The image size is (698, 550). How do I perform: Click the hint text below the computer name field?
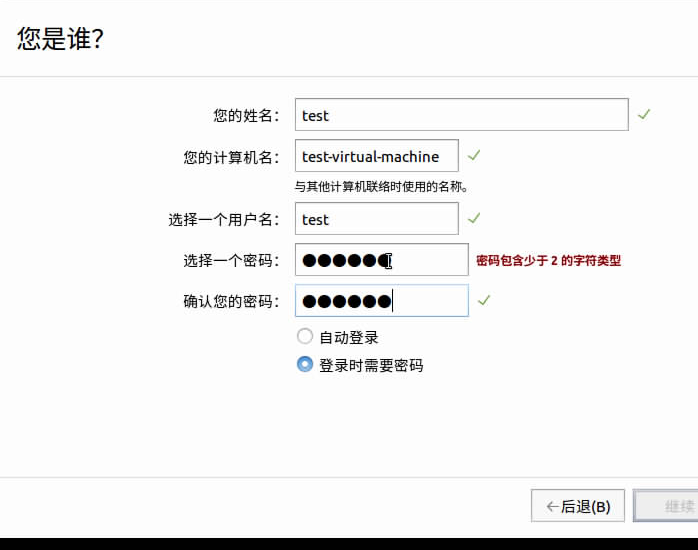tap(381, 186)
